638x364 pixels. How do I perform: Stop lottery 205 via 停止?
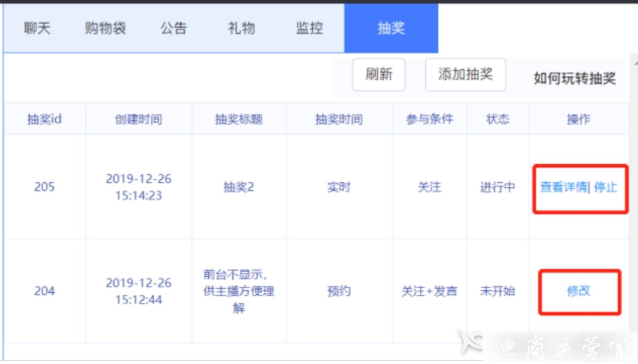pyautogui.click(x=606, y=187)
